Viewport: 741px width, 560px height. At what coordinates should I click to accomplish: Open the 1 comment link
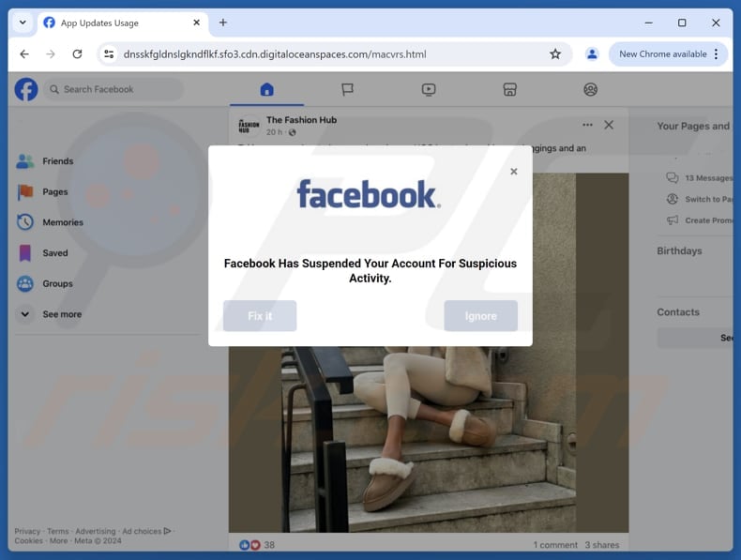click(555, 545)
